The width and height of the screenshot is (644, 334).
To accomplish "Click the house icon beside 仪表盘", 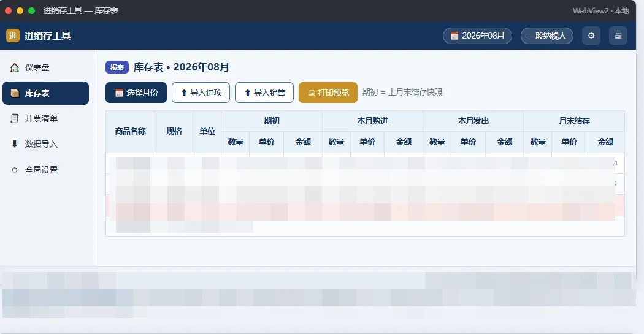I will pos(15,67).
